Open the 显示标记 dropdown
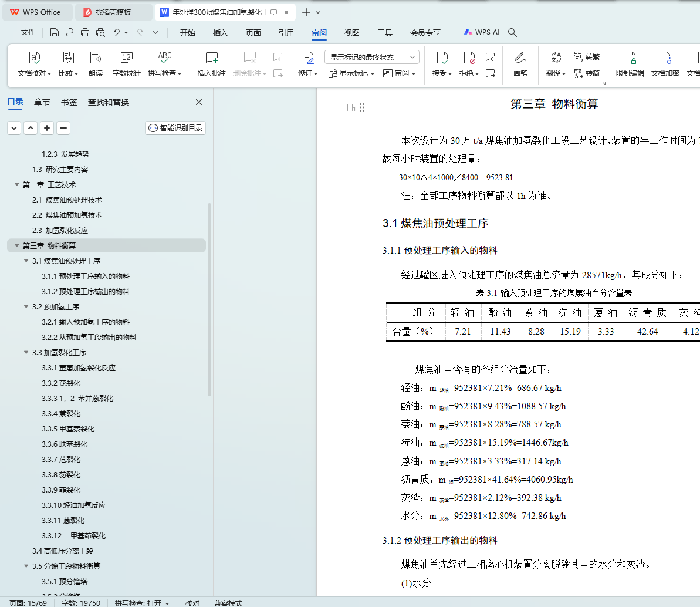This screenshot has height=607, width=700. [x=351, y=73]
